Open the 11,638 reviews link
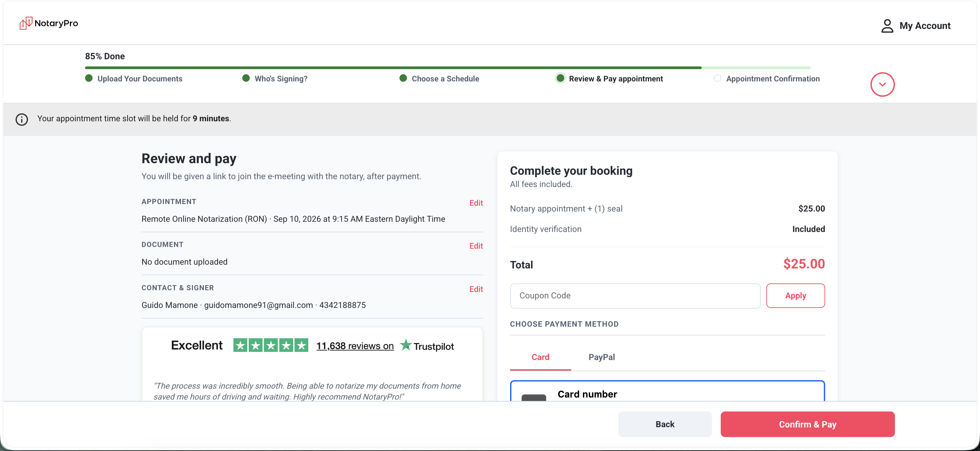This screenshot has height=451, width=980. pyautogui.click(x=355, y=346)
